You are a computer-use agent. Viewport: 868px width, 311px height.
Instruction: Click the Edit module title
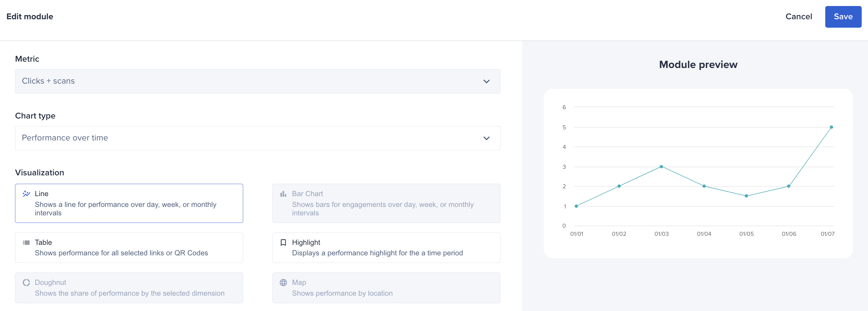click(x=30, y=17)
